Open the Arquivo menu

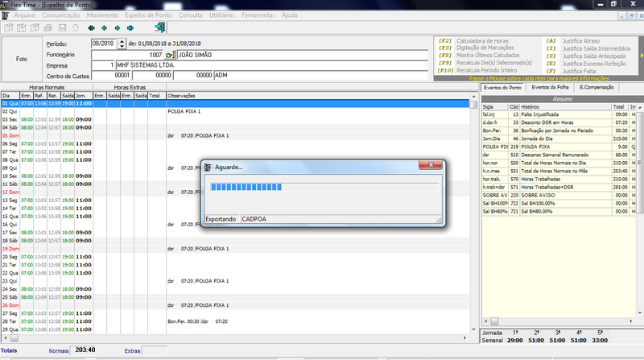pyautogui.click(x=25, y=15)
